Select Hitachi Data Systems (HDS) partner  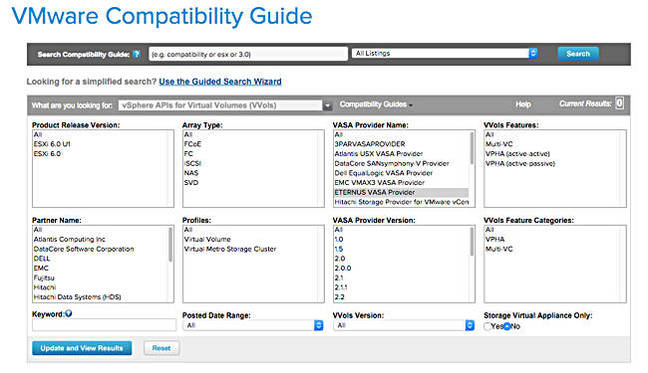tap(77, 297)
